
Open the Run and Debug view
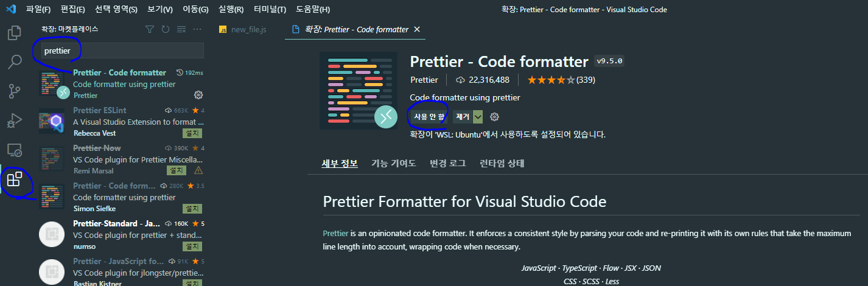pyautogui.click(x=15, y=120)
